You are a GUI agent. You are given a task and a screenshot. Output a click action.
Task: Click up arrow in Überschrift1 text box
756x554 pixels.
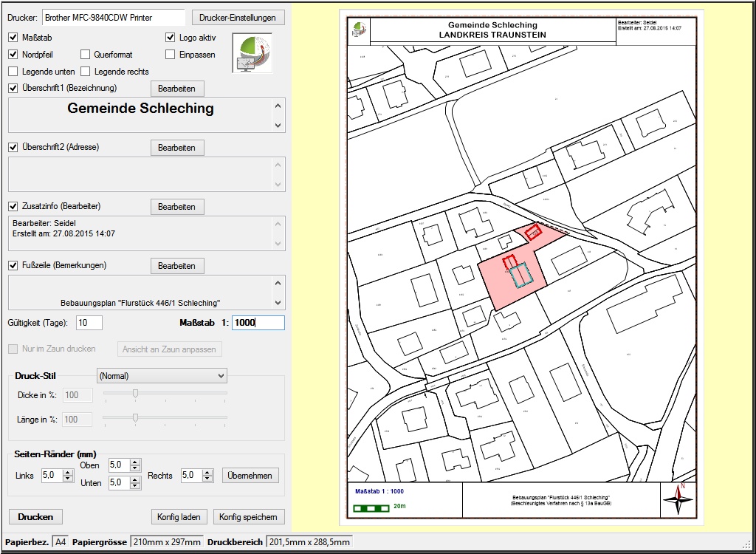[x=278, y=106]
